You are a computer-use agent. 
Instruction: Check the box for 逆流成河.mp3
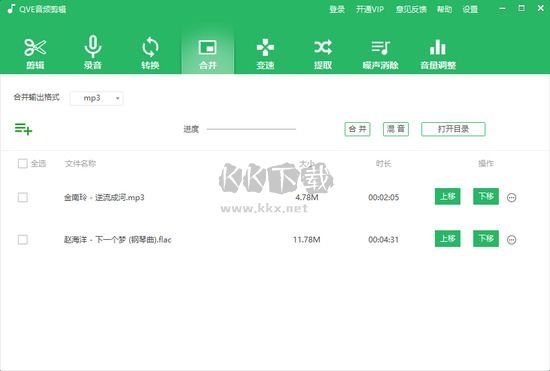click(22, 197)
